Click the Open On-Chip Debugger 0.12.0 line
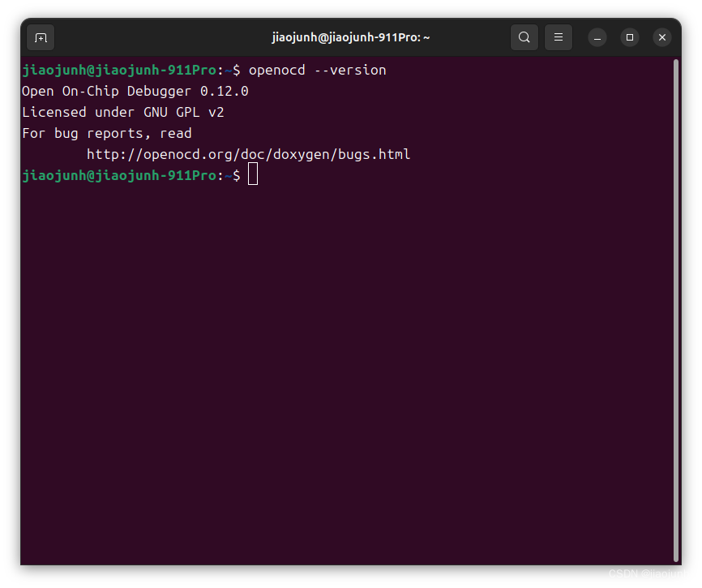Image resolution: width=702 pixels, height=588 pixels. pyautogui.click(x=134, y=91)
